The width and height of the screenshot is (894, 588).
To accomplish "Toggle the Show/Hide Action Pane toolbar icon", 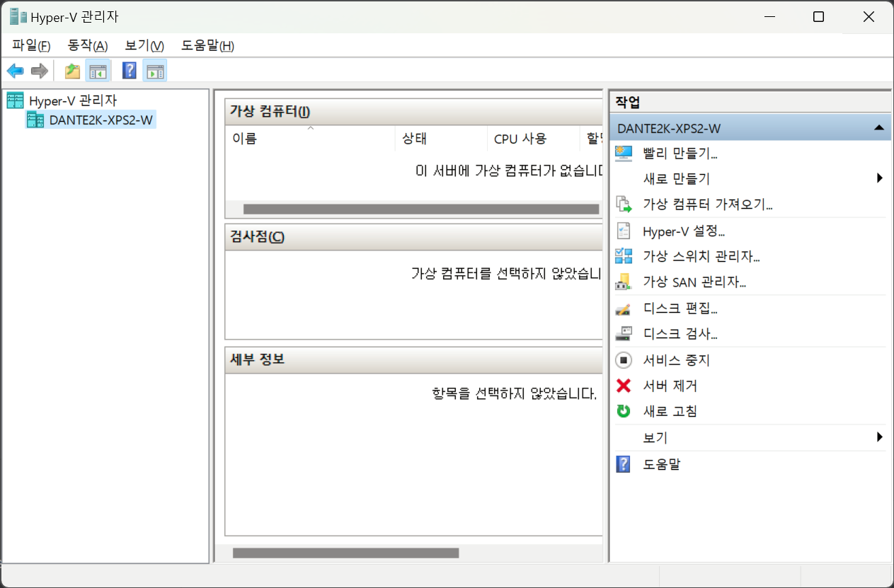I will pyautogui.click(x=154, y=71).
